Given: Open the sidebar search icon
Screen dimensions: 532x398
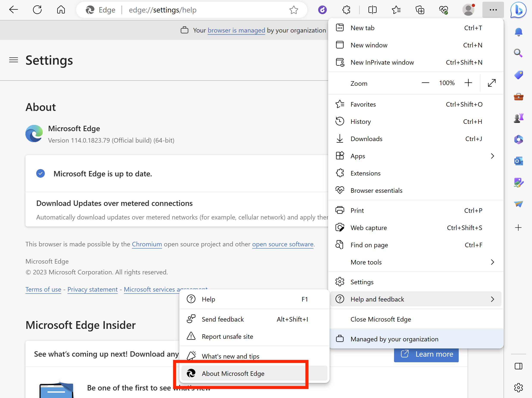Looking at the screenshot, I should (518, 53).
